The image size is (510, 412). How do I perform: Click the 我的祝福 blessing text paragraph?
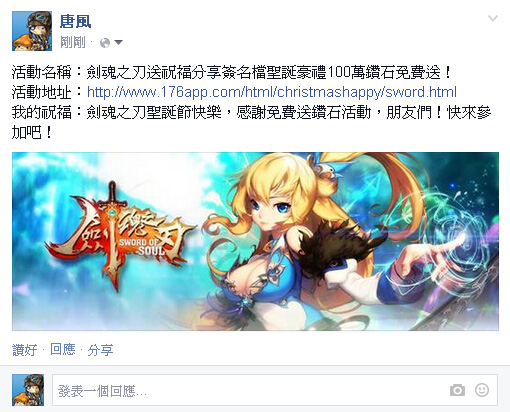pos(251,122)
